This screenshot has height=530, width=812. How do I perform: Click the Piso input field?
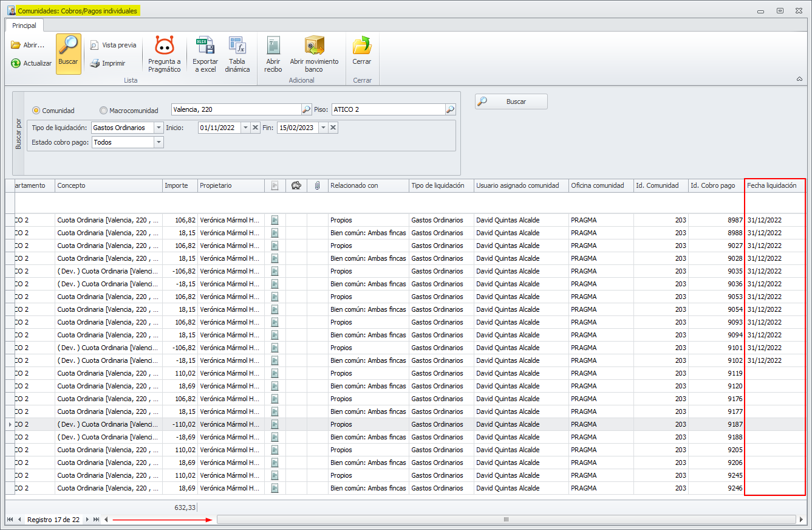pyautogui.click(x=387, y=110)
